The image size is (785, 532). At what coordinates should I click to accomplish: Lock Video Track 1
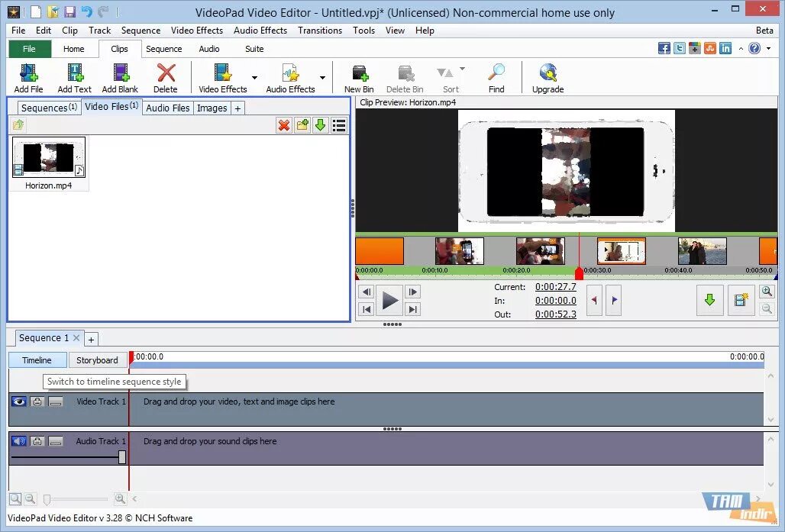pyautogui.click(x=37, y=401)
